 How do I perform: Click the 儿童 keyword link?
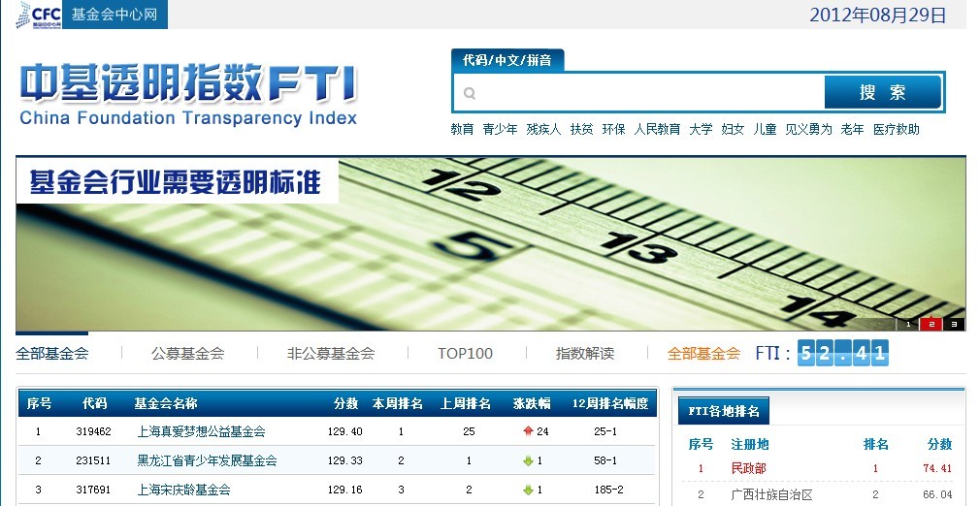click(765, 129)
